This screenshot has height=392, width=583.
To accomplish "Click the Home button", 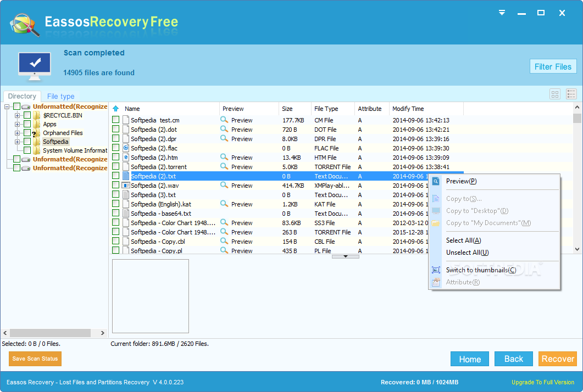I will pyautogui.click(x=470, y=359).
